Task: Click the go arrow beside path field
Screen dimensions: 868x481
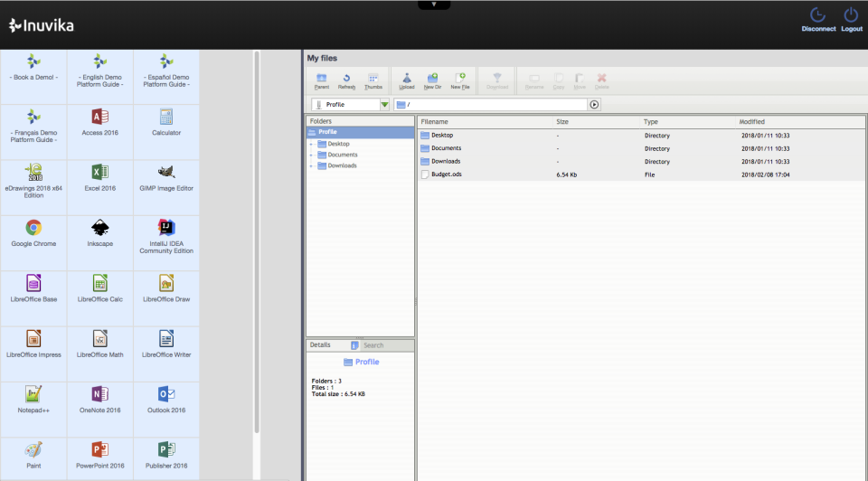Action: pyautogui.click(x=594, y=105)
